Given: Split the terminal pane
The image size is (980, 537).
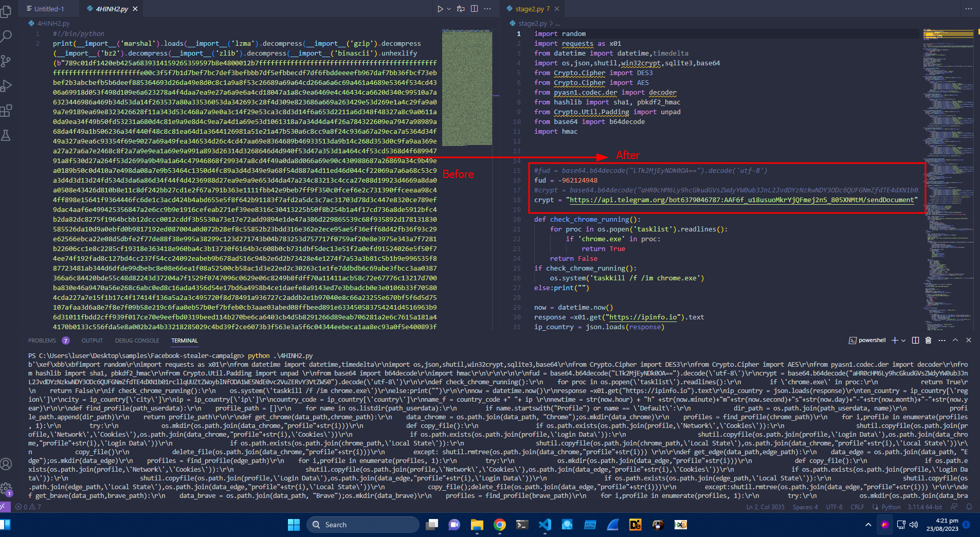Looking at the screenshot, I should point(915,340).
